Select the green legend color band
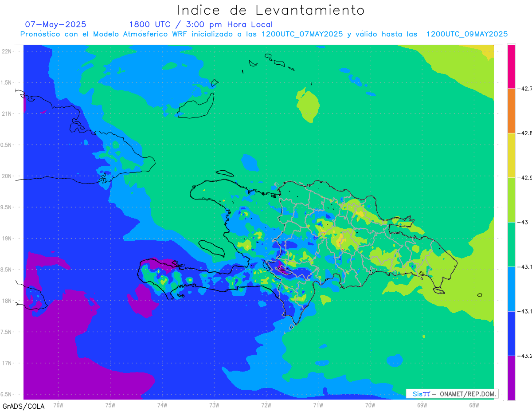The height and width of the screenshot is (411, 532). 511,244
